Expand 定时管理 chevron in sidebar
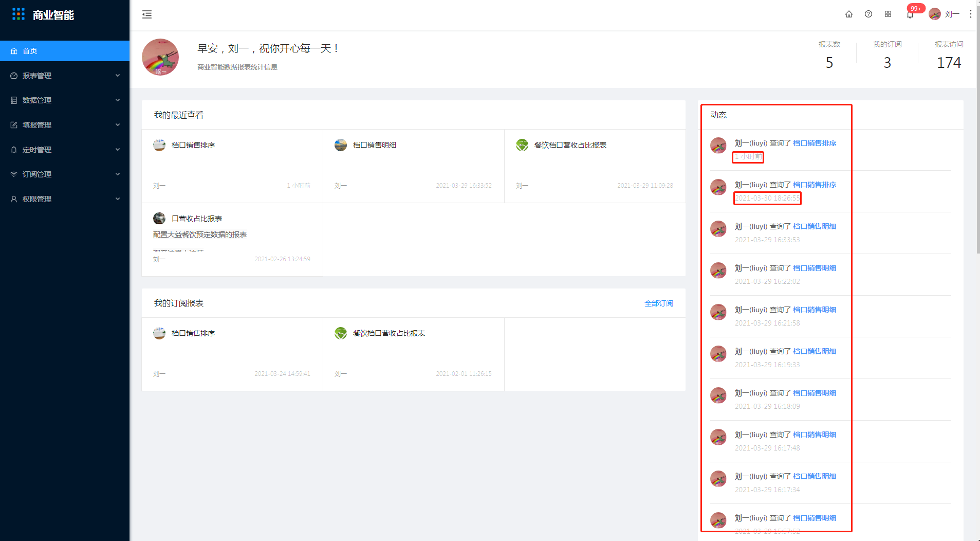Viewport: 980px width, 541px height. (118, 150)
